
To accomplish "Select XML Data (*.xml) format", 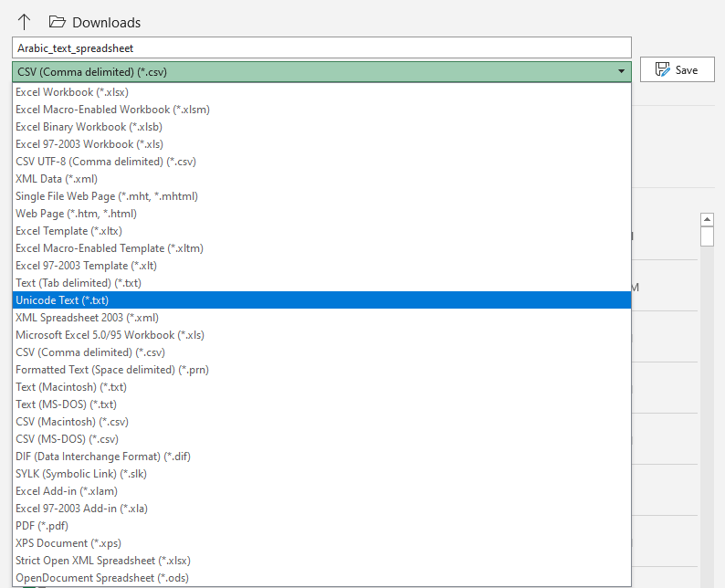I will tap(321, 179).
